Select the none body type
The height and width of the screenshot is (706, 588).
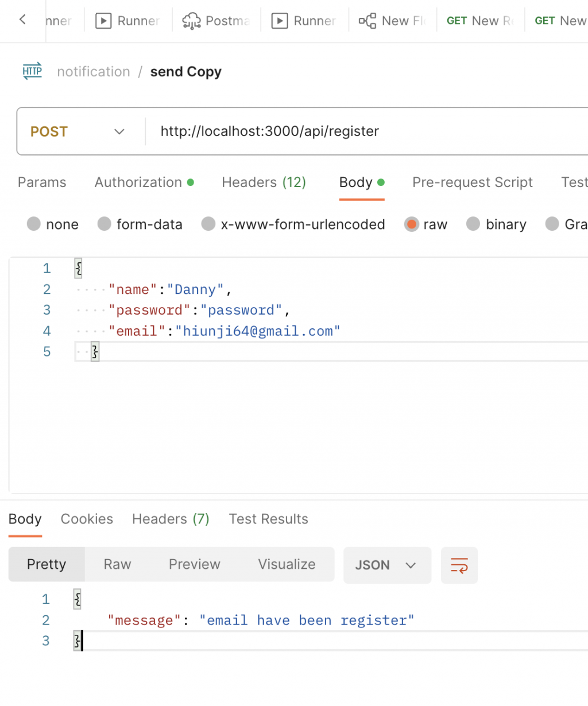coord(34,224)
